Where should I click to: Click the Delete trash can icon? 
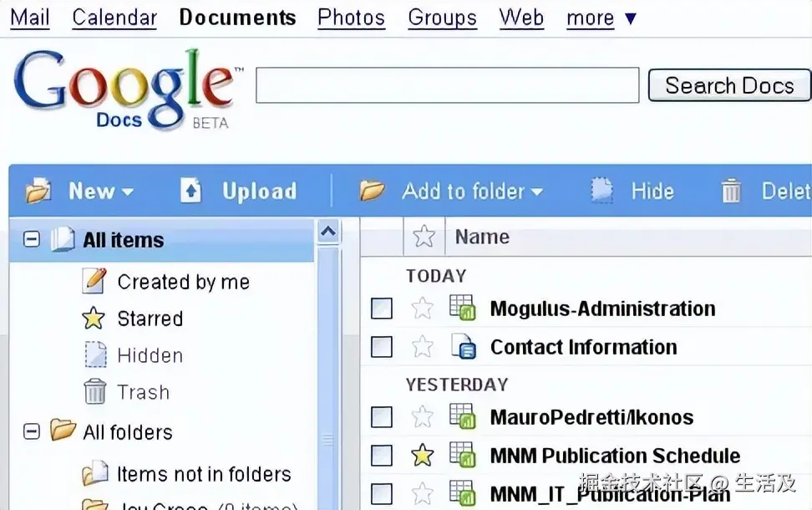(x=731, y=191)
